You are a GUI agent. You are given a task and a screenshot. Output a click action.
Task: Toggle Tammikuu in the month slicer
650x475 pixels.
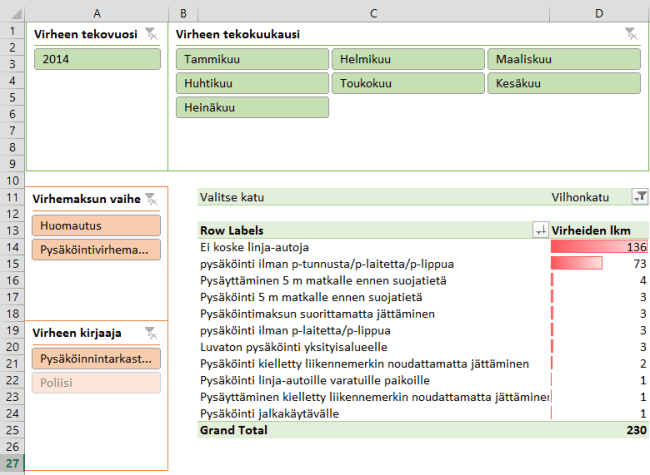pos(252,59)
